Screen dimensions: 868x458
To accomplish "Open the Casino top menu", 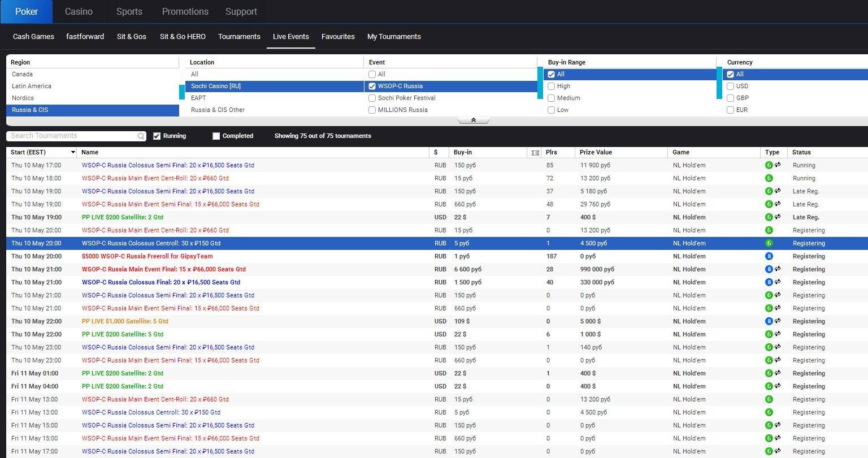I will tap(79, 11).
